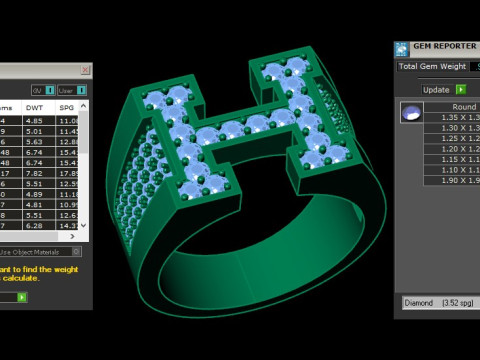Click the 5.63 DWT cell
Screen dimensions: 480x360
(x=39, y=142)
